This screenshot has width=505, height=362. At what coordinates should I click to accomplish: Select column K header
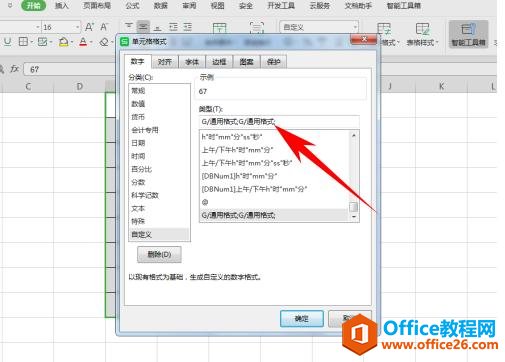click(x=441, y=86)
